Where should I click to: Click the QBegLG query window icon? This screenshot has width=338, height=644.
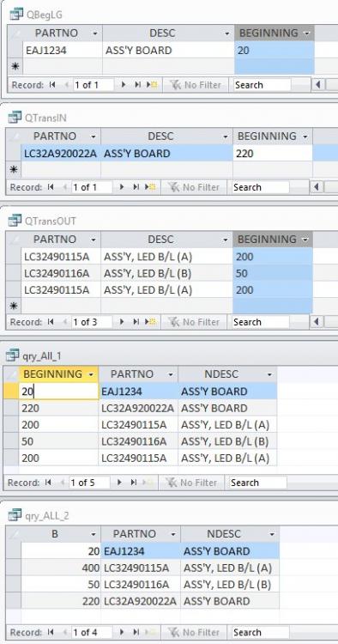point(16,15)
